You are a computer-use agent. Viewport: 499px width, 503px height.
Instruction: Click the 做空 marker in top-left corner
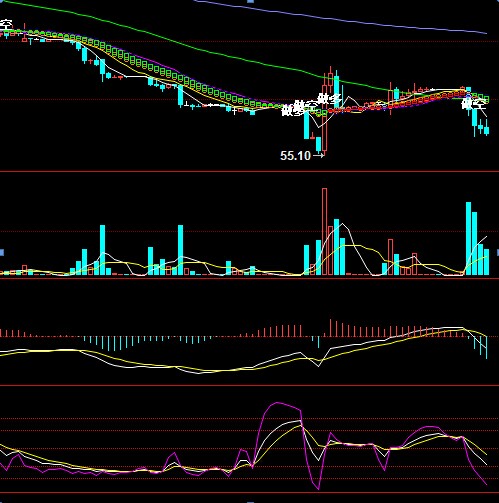tap(6, 25)
